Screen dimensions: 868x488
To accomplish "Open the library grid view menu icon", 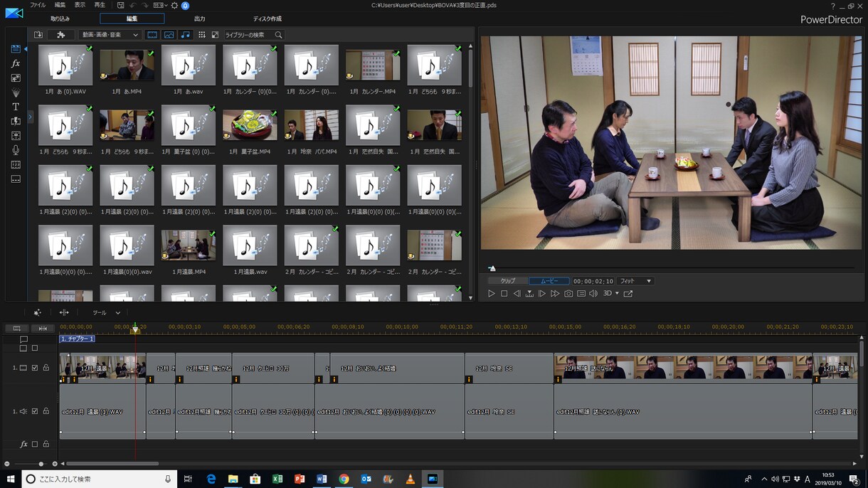I will click(202, 34).
